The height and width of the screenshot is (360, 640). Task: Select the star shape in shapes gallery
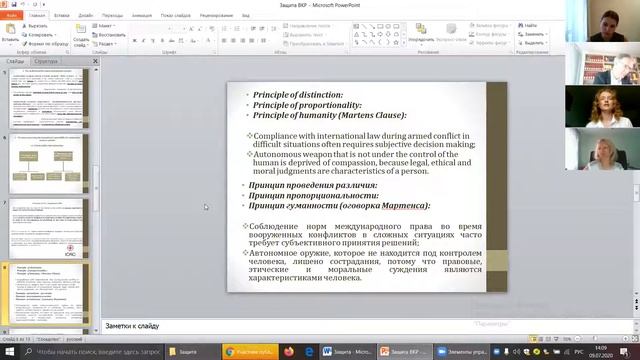click(396, 42)
